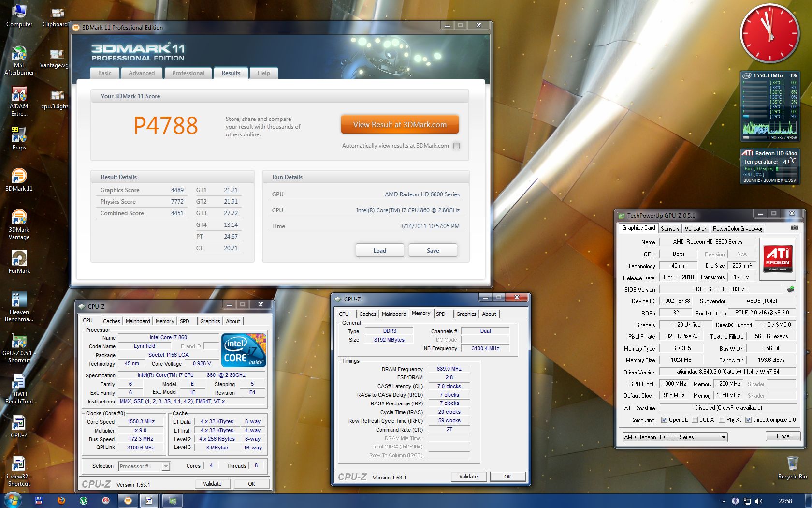Click the taskbar clock showing 22:58

click(785, 501)
